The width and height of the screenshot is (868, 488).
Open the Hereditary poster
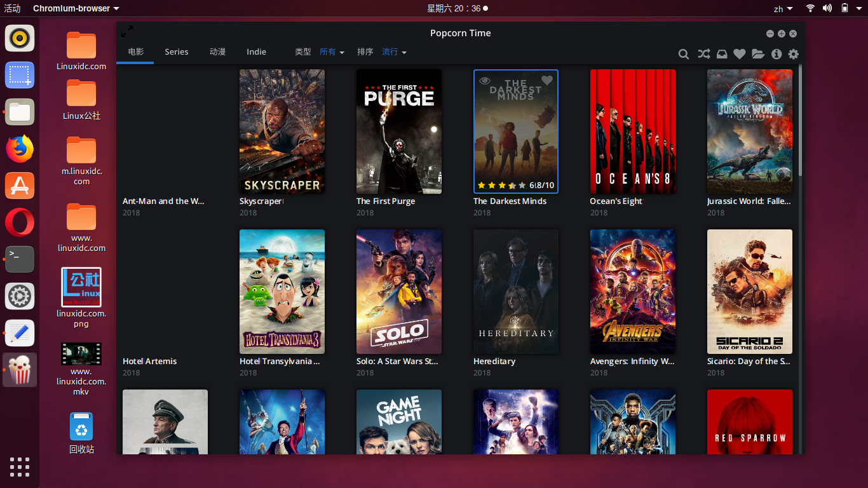pyautogui.click(x=516, y=292)
